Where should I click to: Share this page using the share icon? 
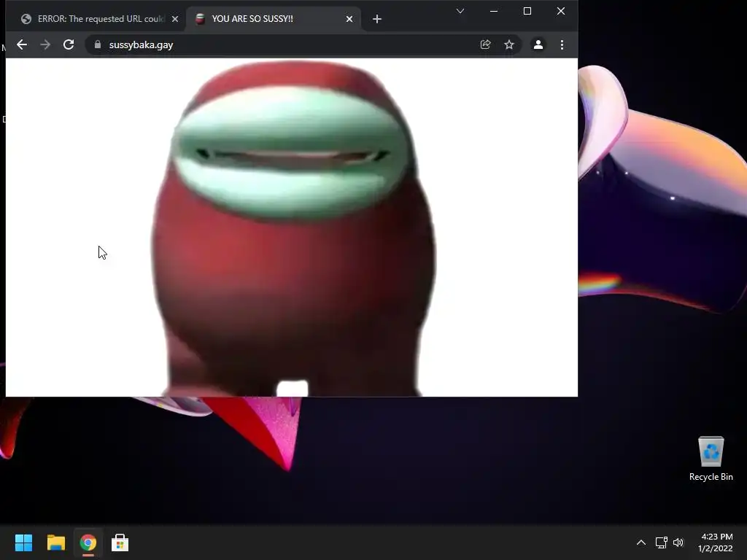point(485,44)
